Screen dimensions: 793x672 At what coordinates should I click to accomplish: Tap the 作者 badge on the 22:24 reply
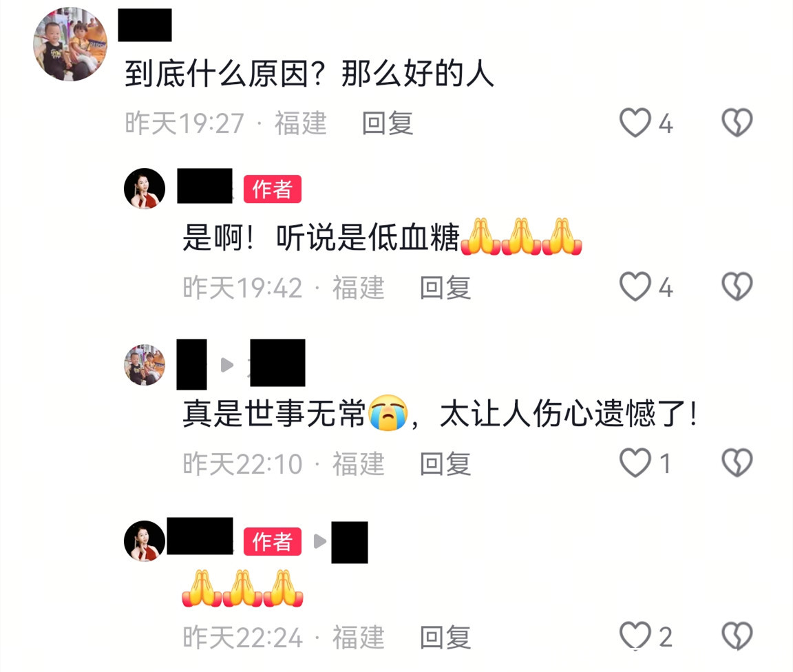point(273,541)
